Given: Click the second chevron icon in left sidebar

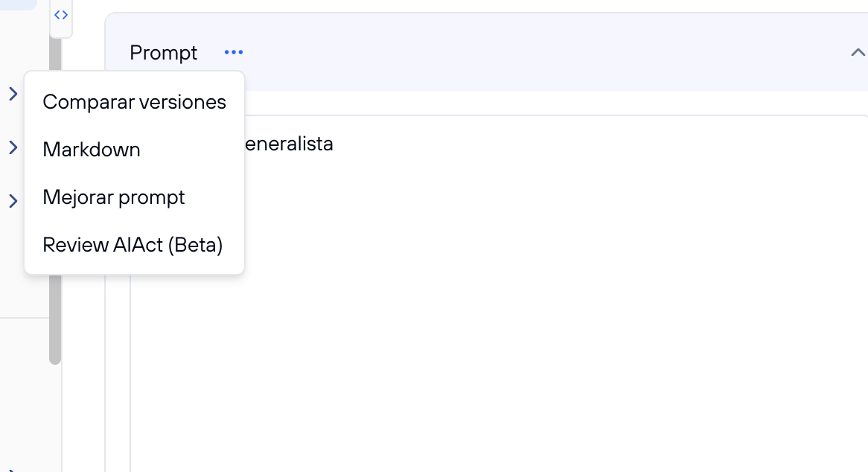Looking at the screenshot, I should (x=12, y=147).
